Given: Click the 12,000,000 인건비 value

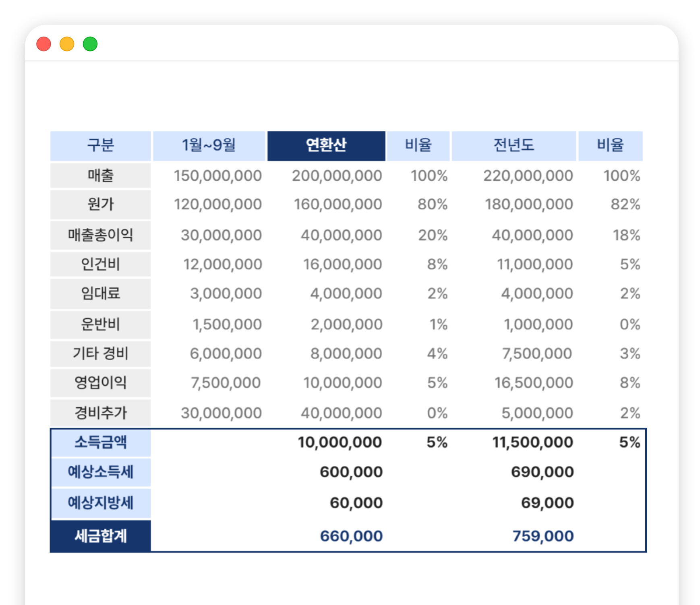Looking at the screenshot, I should click(x=222, y=264).
